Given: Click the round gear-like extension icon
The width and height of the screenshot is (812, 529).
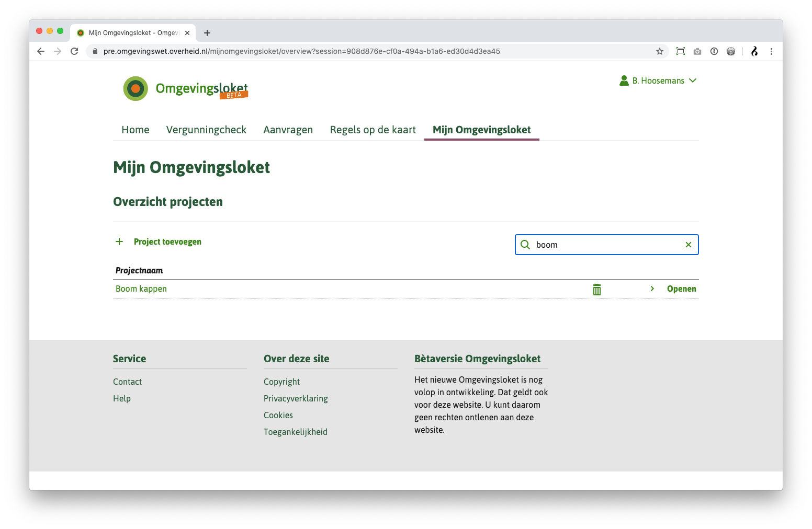Looking at the screenshot, I should [x=731, y=51].
